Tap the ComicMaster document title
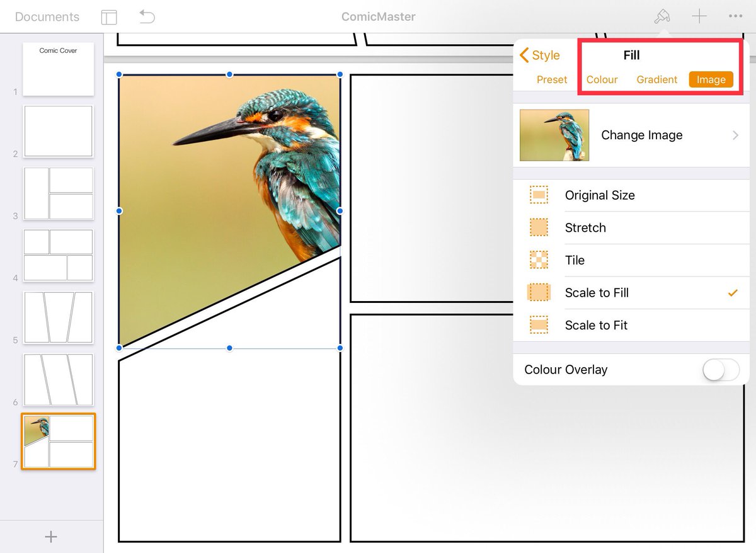756x553 pixels. pyautogui.click(x=378, y=17)
